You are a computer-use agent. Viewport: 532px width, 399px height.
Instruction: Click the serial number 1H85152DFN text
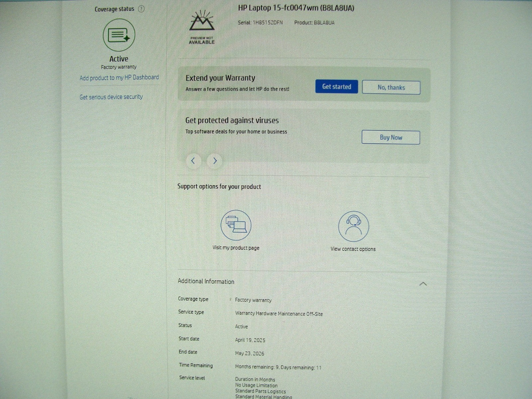(267, 23)
